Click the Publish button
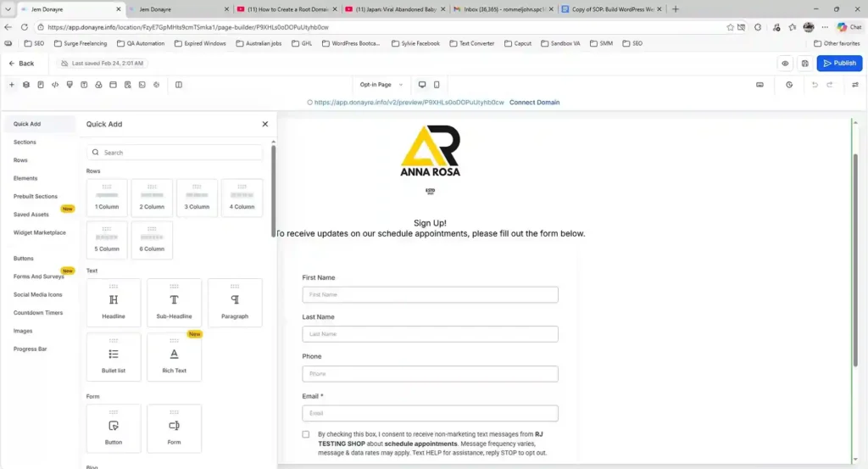 coord(839,63)
